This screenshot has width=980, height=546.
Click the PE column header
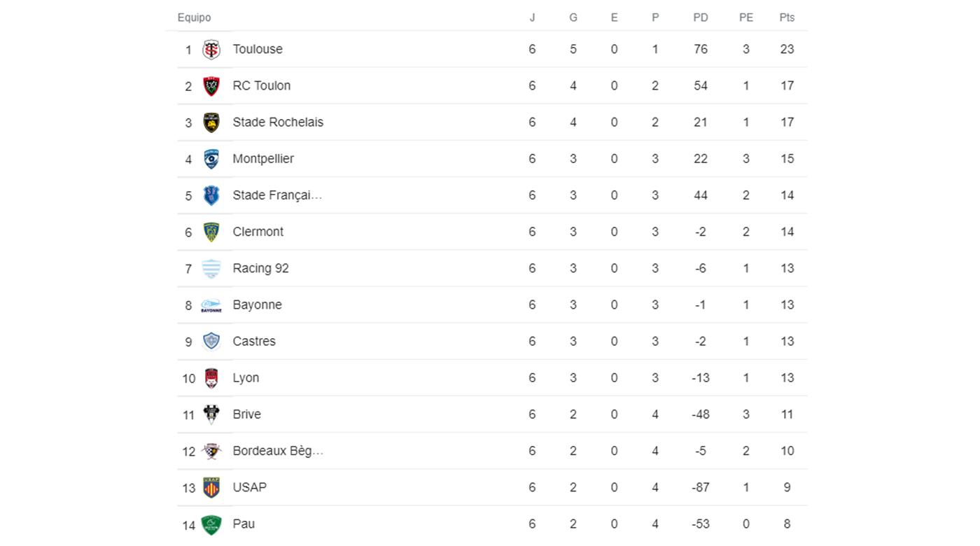pyautogui.click(x=746, y=17)
